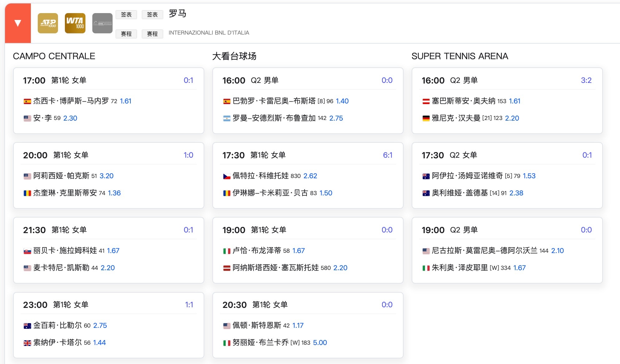
Task: Open the first 签表 draw button
Action: (126, 15)
